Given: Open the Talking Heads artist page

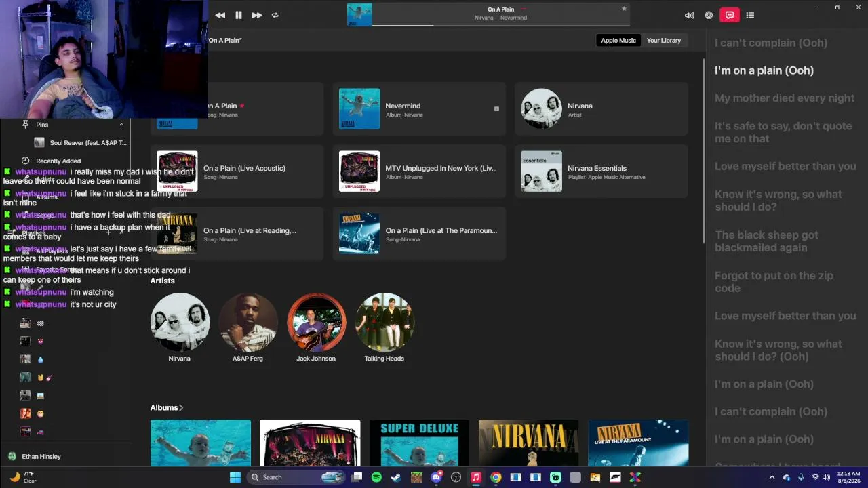Looking at the screenshot, I should pyautogui.click(x=384, y=328).
